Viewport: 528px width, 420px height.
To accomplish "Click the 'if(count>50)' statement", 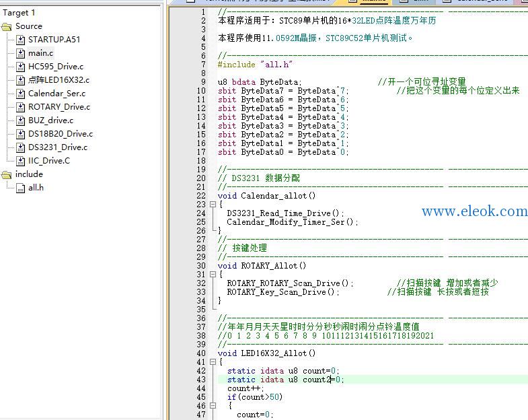I will (255, 397).
